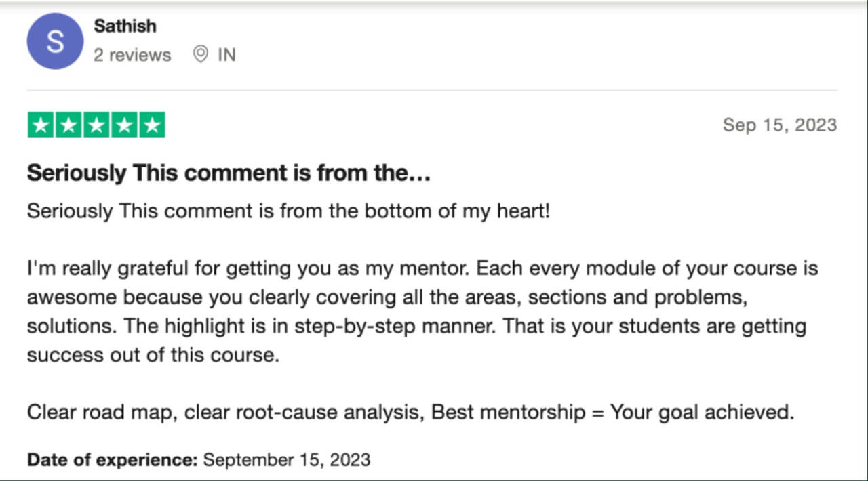This screenshot has width=868, height=481.
Task: Open review title 'Seriously This comment is from the…'
Action: (x=229, y=174)
